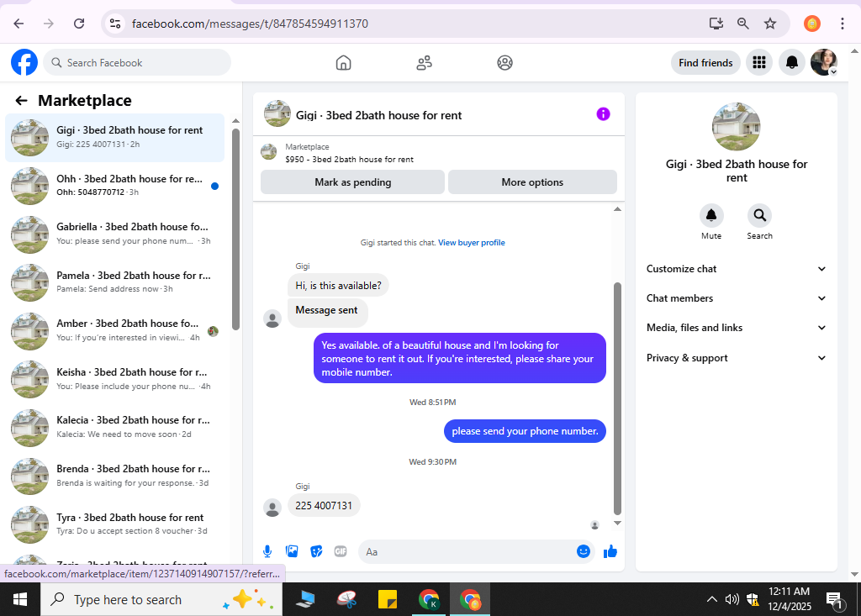Click the Find friends button
Screen dimensions: 861x616
click(x=705, y=62)
